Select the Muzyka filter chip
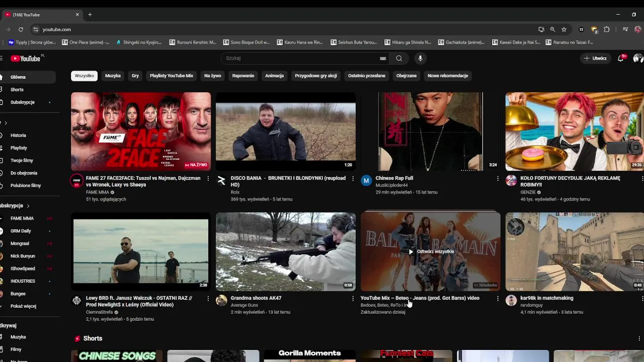 pyautogui.click(x=113, y=76)
